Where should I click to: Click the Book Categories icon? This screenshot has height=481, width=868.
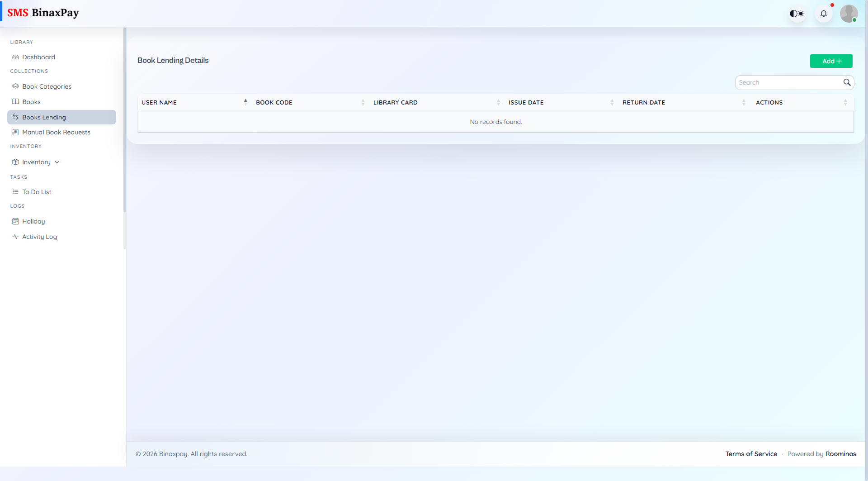tap(15, 86)
